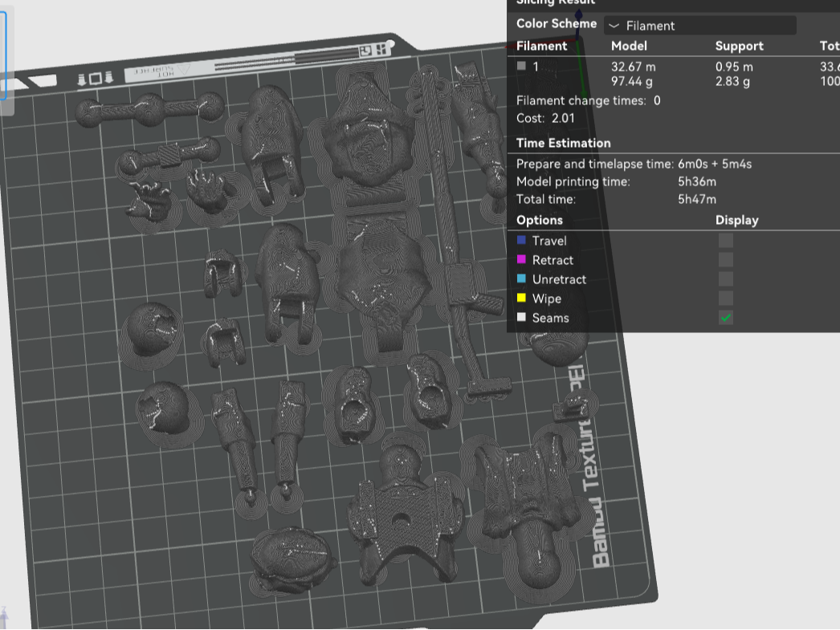
Task: Select the oval shell model at plate bottom
Action: click(292, 559)
